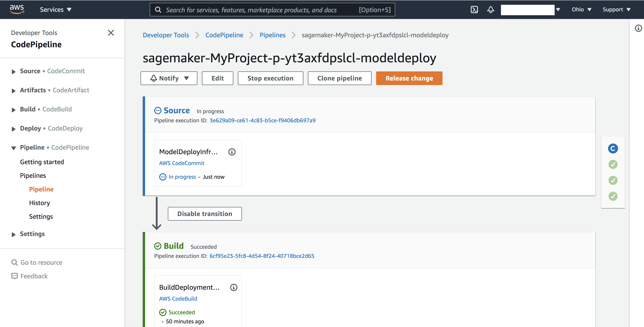Expand the sidebar Settings section
644x327 pixels.
[13, 234]
